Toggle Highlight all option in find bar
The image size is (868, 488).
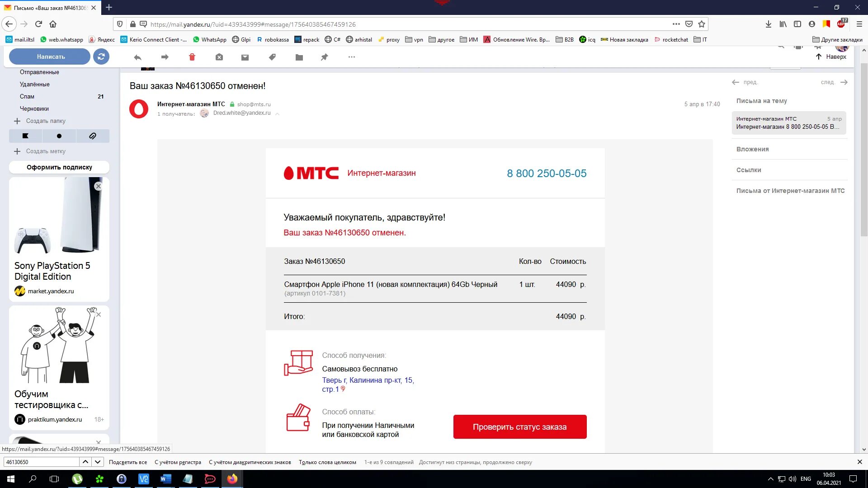pos(128,462)
